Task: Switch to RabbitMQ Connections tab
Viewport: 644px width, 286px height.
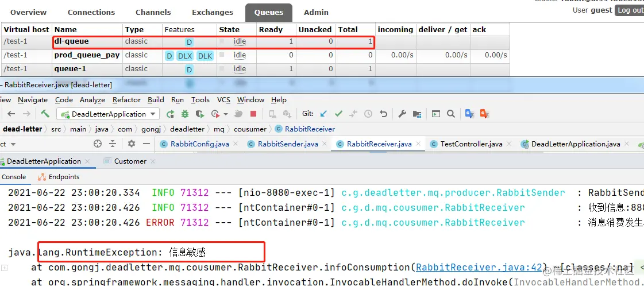Action: click(x=91, y=12)
